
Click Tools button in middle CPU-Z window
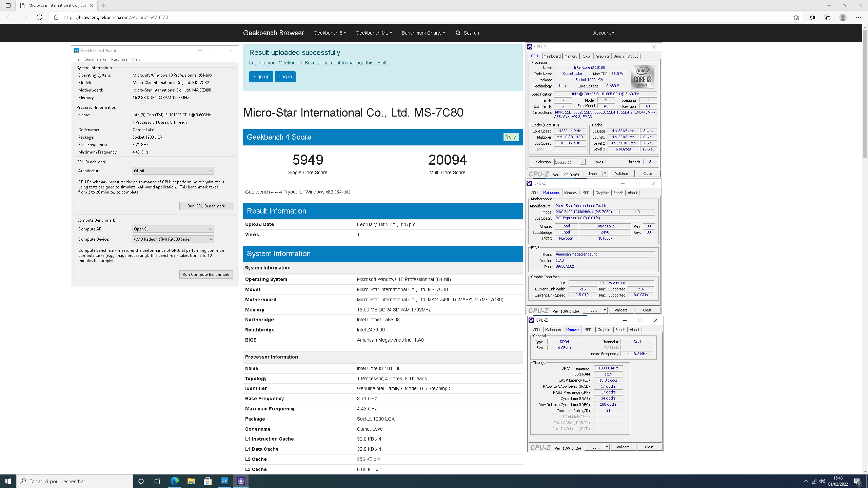(592, 310)
